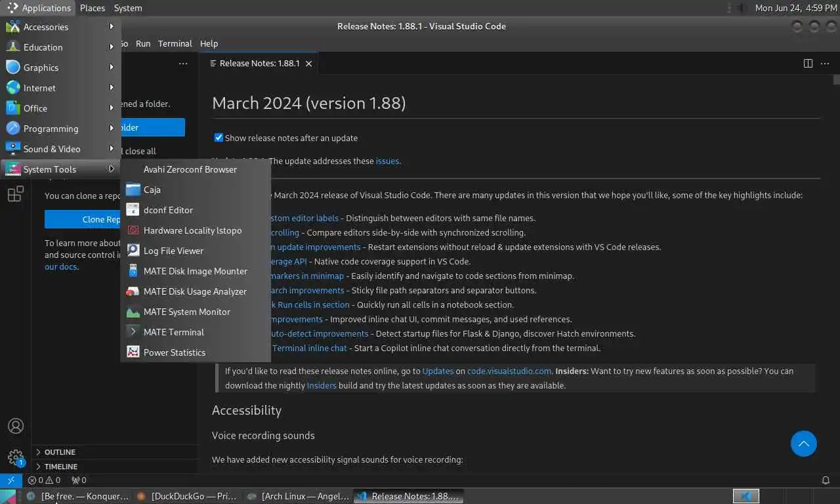Close the Release Notes tab
Image resolution: width=840 pixels, height=504 pixels.
[x=308, y=64]
